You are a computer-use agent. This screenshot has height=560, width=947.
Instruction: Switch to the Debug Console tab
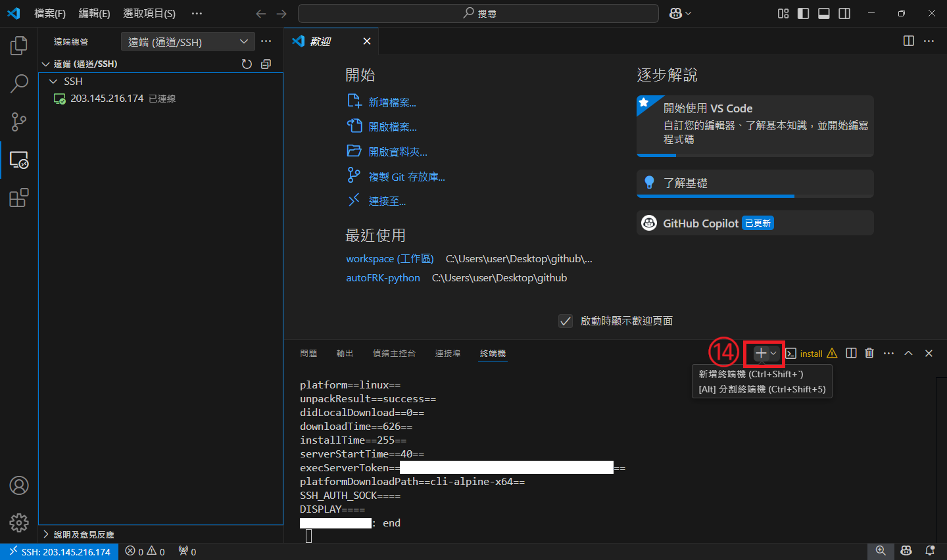[x=394, y=354]
